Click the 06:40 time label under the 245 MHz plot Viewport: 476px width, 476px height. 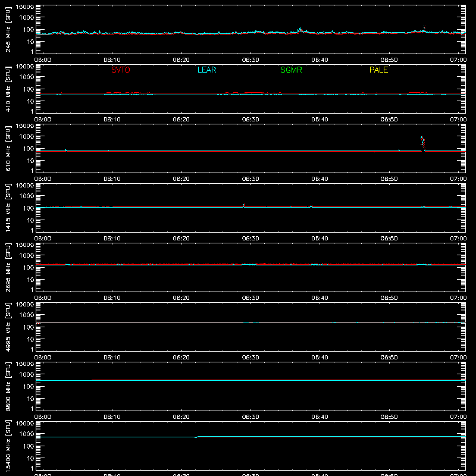tap(320, 60)
